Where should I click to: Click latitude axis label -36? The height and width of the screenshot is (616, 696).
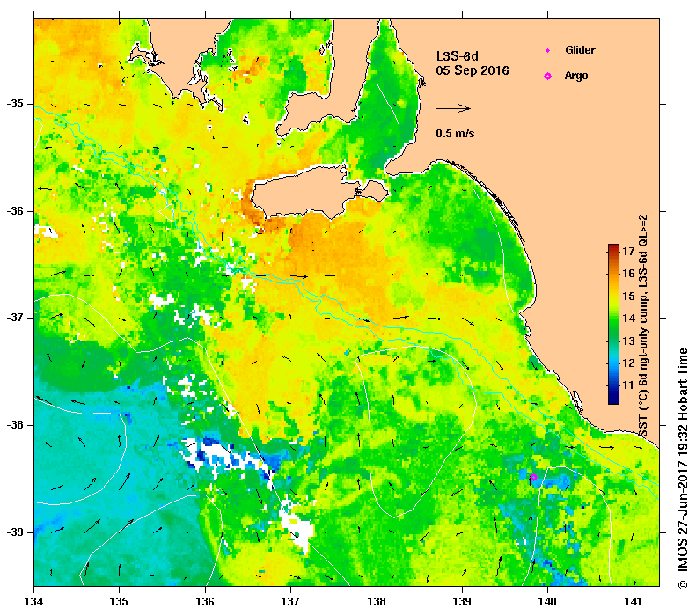tap(15, 211)
